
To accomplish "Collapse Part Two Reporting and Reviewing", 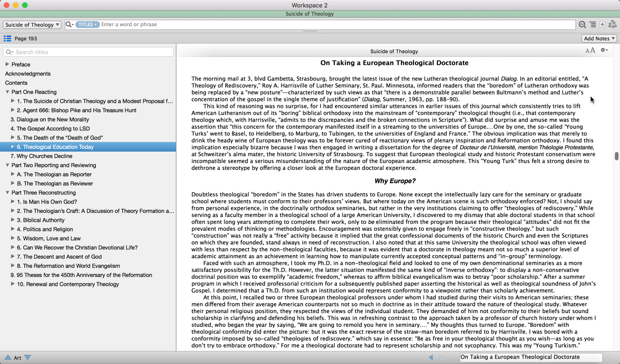I will point(7,165).
